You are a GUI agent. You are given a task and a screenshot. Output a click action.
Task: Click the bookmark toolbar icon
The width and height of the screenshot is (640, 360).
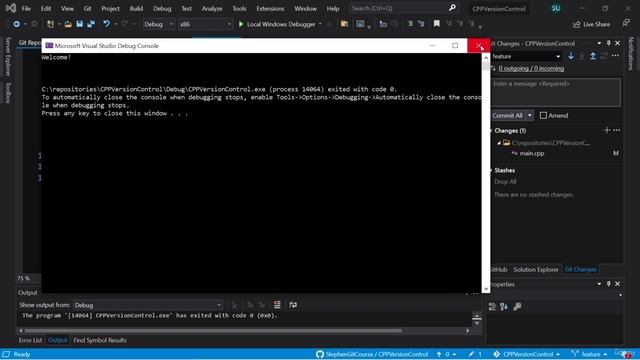coord(436,24)
